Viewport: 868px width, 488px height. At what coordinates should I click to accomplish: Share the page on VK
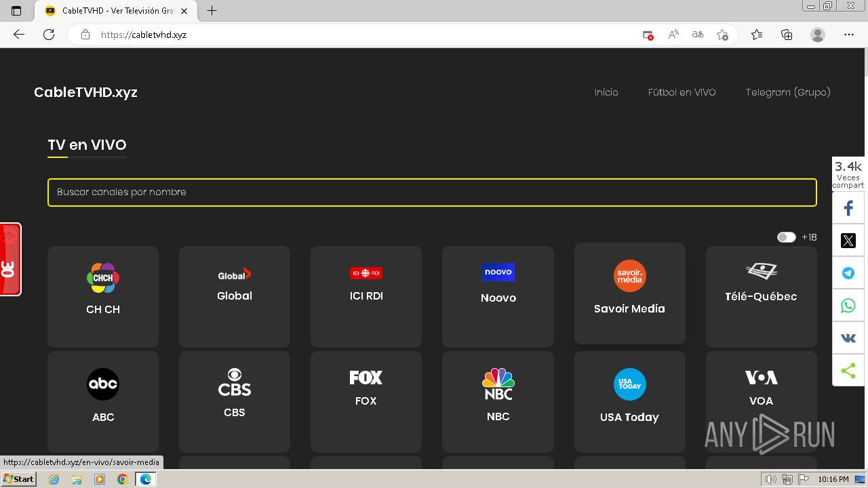848,338
